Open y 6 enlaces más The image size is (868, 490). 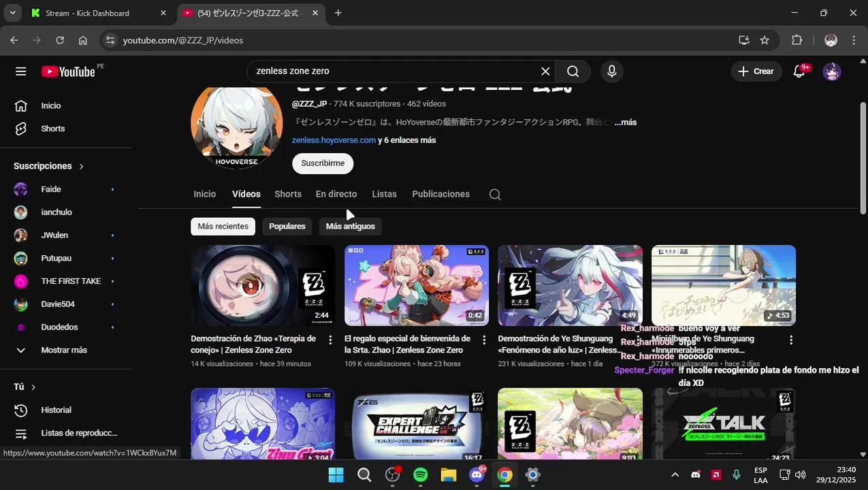[x=407, y=140]
